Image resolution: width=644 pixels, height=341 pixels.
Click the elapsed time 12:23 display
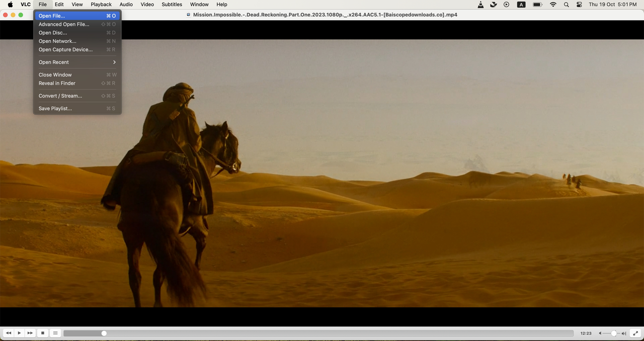tap(586, 333)
